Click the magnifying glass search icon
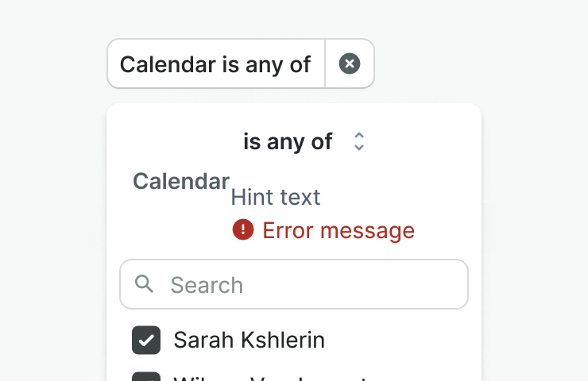 pos(144,284)
